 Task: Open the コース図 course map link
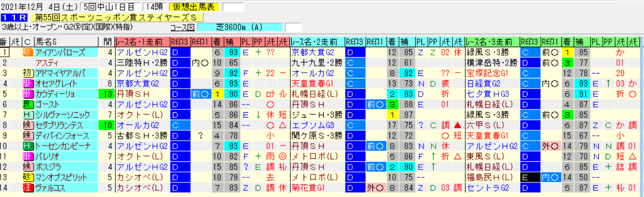tap(182, 27)
